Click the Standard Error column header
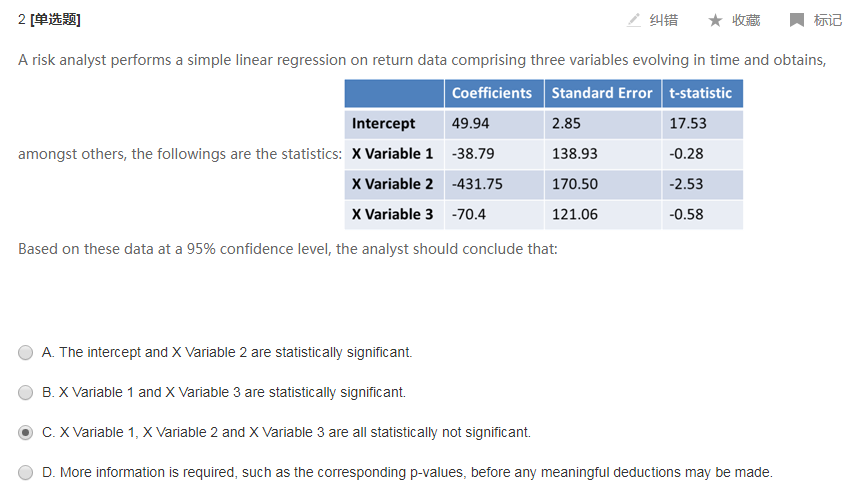This screenshot has width=847, height=491. (x=603, y=93)
